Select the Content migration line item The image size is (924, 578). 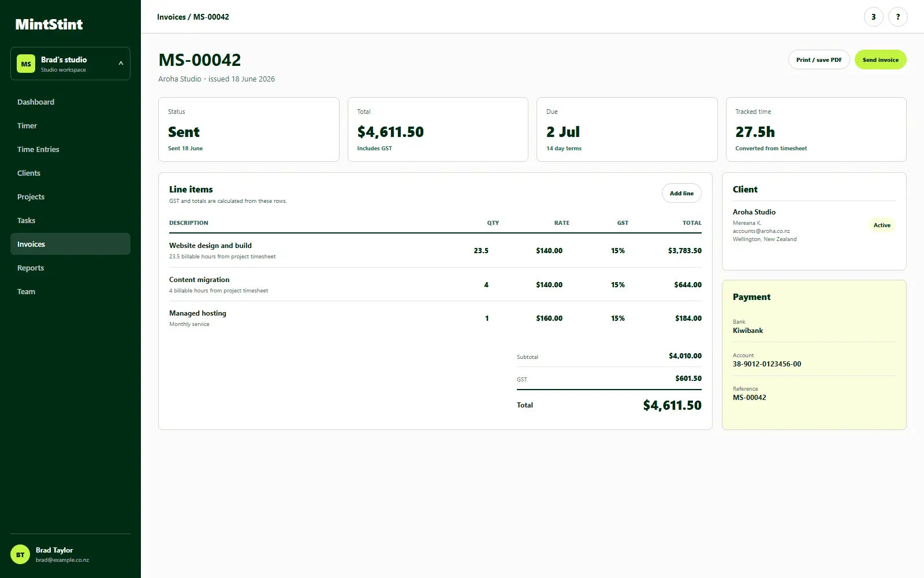click(x=435, y=284)
